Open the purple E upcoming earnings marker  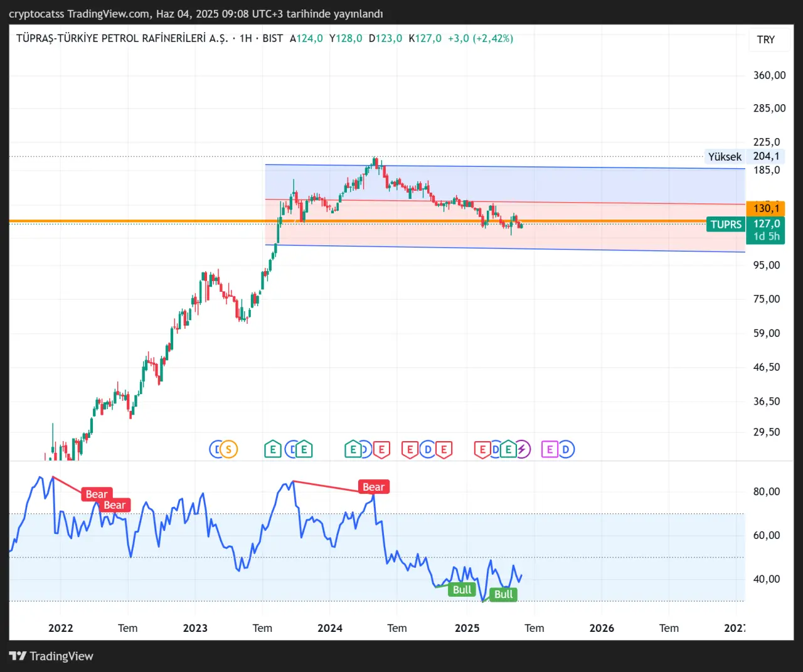[x=550, y=449]
